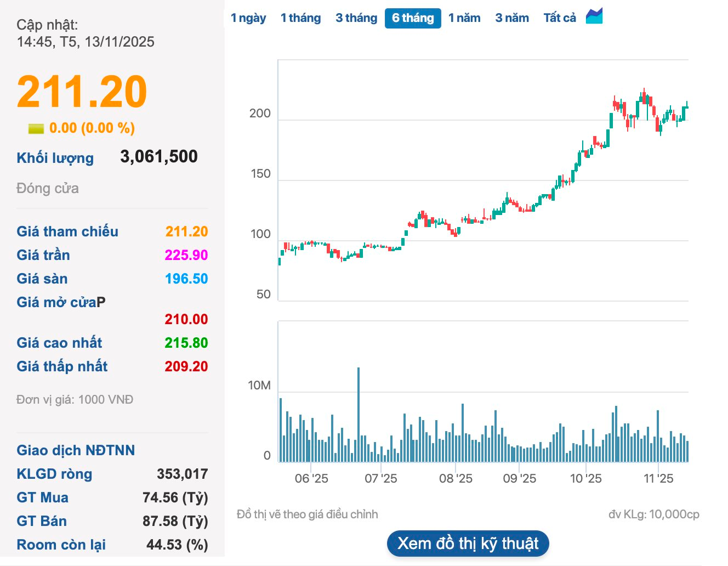
Task: Click the reference price 211.20 row
Action: pyautogui.click(x=186, y=231)
